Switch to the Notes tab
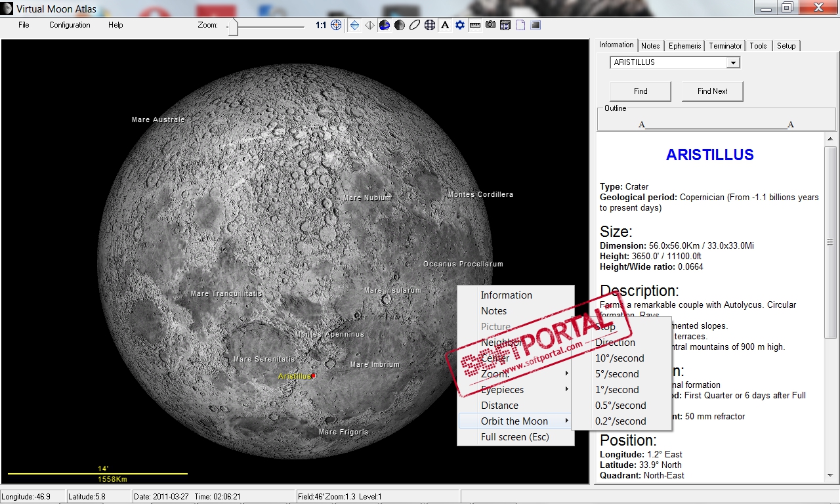Image resolution: width=840 pixels, height=504 pixels. click(650, 46)
